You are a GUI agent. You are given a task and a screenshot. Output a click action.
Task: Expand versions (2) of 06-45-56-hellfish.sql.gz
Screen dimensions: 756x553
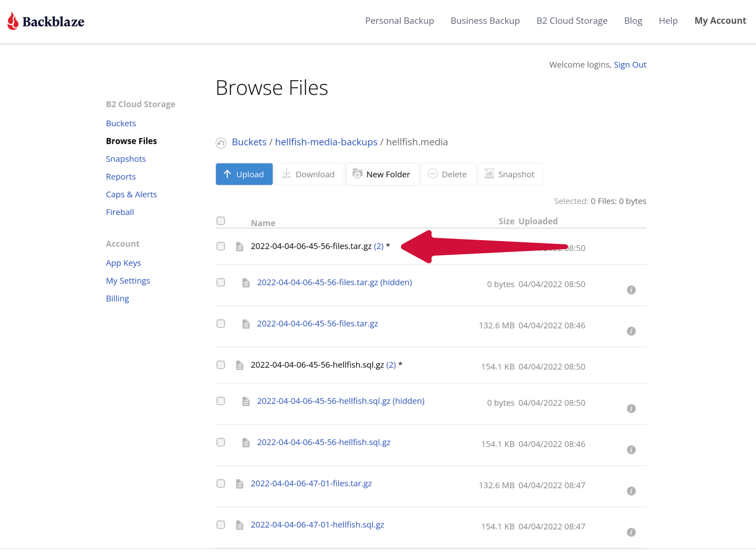(391, 365)
